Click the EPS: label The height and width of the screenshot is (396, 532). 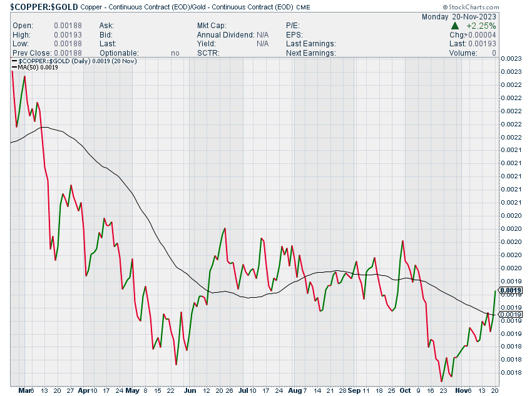tap(294, 35)
